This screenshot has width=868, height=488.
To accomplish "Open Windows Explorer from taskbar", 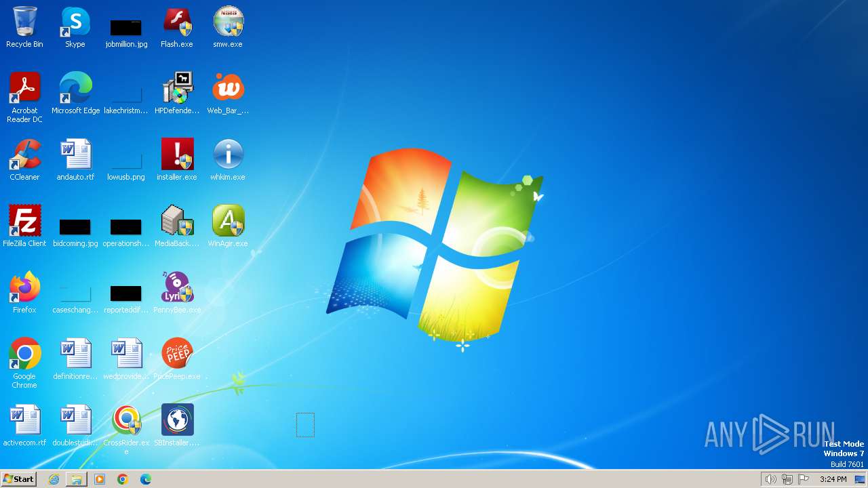I will pos(77,479).
